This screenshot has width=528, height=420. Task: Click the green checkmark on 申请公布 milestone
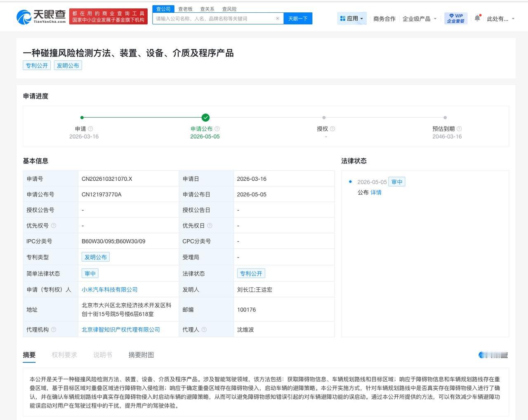tap(205, 118)
